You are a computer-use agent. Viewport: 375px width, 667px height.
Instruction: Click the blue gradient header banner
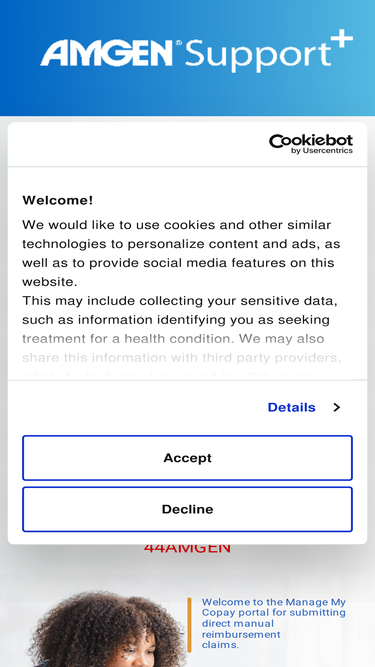tap(188, 58)
